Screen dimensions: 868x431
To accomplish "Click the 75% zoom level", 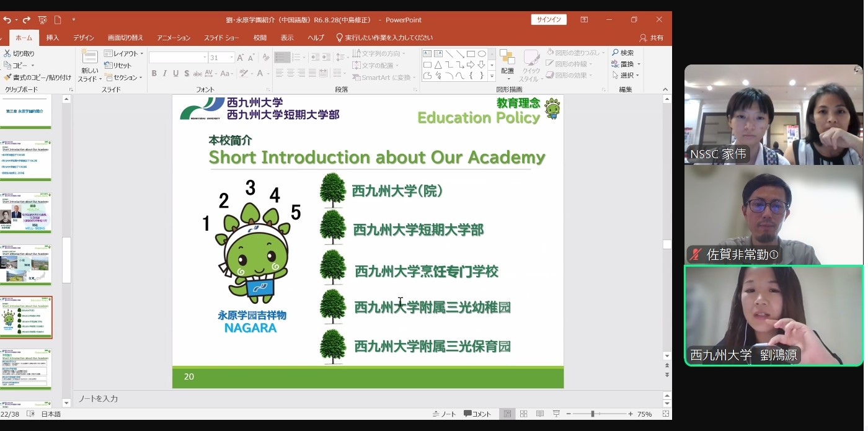I will (645, 414).
